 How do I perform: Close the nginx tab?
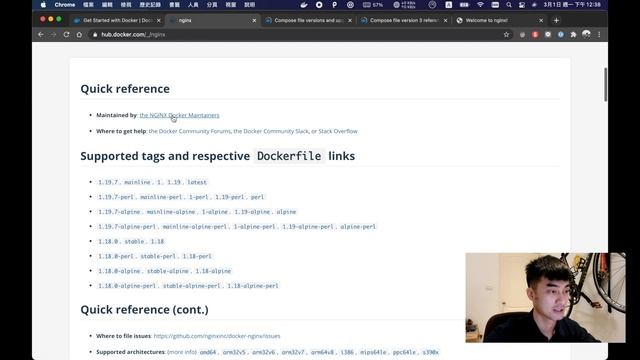[x=254, y=20]
